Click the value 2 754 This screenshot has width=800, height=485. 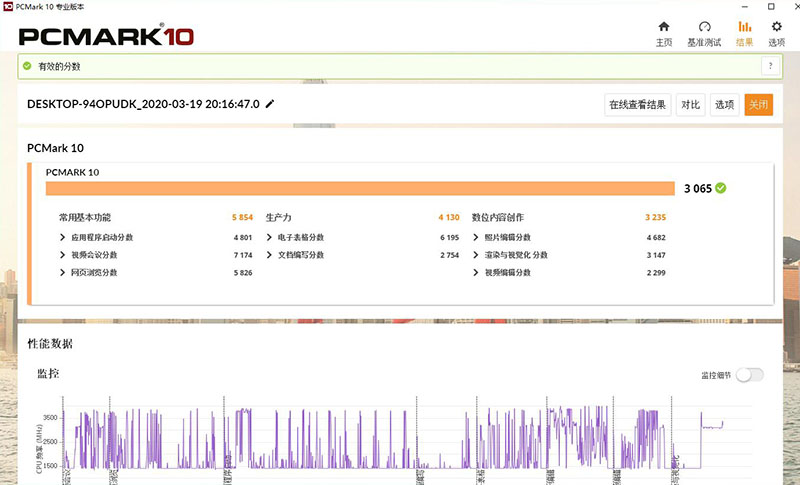click(x=449, y=254)
